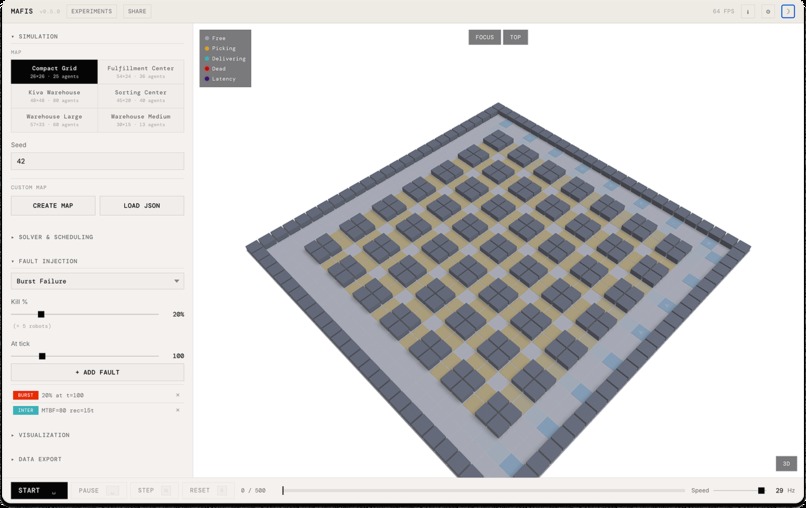806x508 pixels.
Task: Click the Seed input field
Action: pos(97,161)
